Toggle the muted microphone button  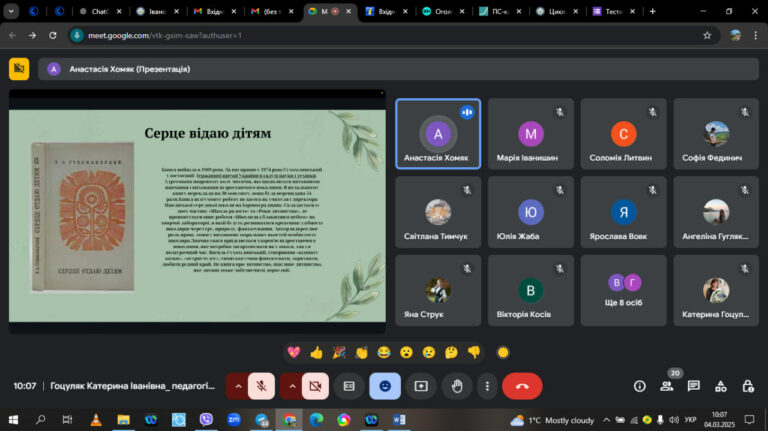click(261, 386)
